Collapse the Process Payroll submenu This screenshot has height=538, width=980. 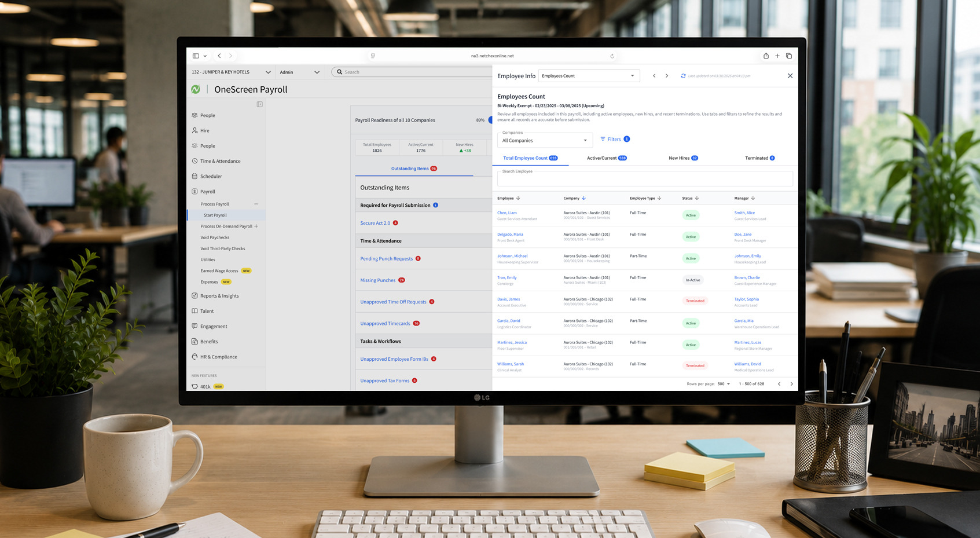[256, 204]
